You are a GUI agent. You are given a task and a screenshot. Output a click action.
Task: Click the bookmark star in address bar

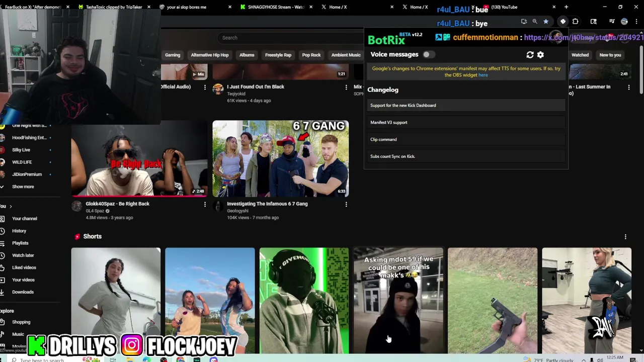(546, 22)
